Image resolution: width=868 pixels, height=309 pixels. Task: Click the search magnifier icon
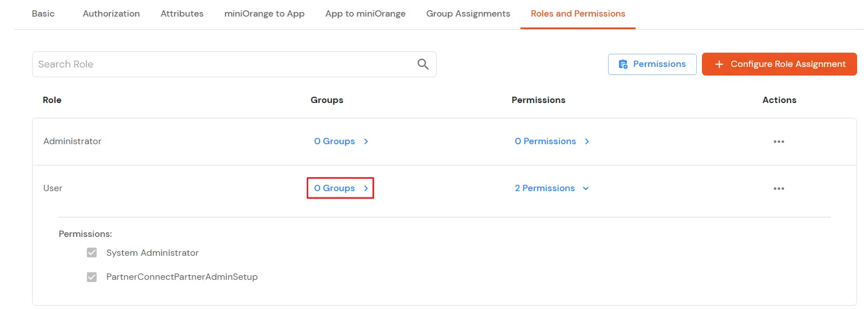pyautogui.click(x=423, y=64)
